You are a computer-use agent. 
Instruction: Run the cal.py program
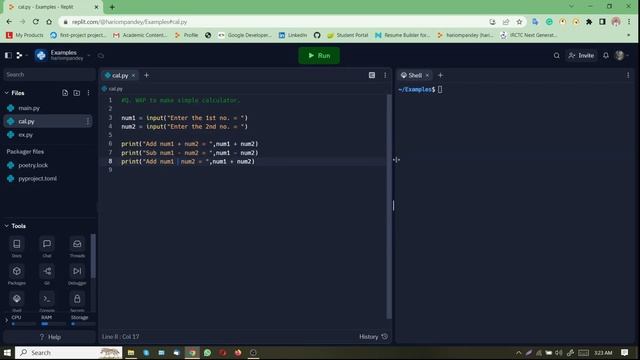click(319, 56)
